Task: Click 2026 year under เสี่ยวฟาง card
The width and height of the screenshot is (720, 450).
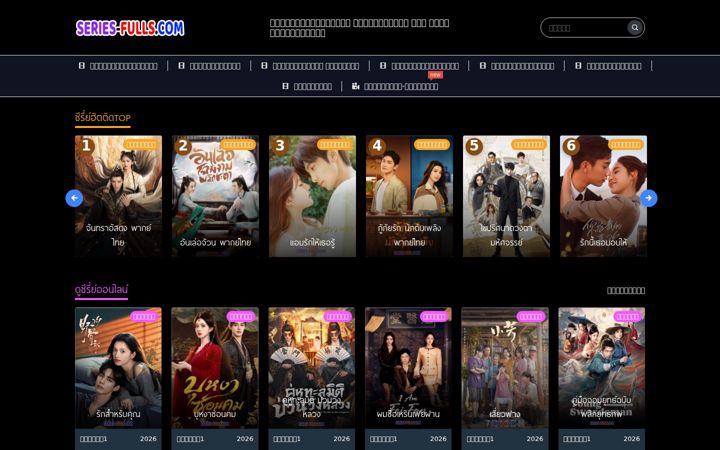Action: (534, 439)
